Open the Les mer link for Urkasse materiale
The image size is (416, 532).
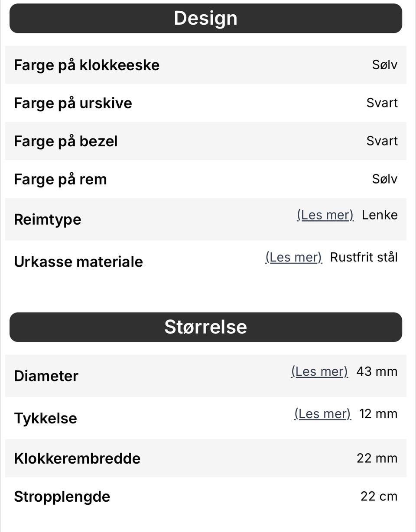click(293, 258)
